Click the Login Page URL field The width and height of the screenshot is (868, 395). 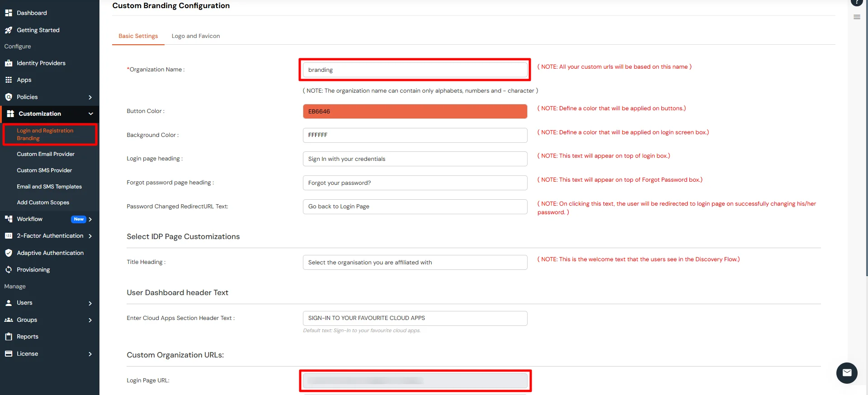click(415, 381)
